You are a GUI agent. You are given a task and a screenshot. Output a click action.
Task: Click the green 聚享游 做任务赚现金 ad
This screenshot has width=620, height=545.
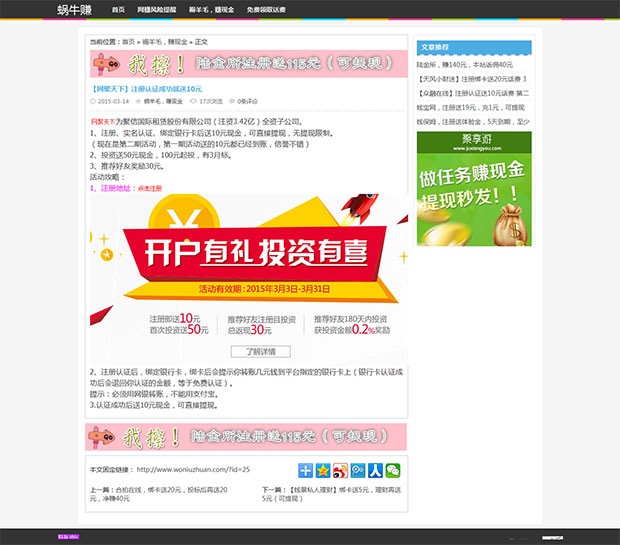pos(474,189)
